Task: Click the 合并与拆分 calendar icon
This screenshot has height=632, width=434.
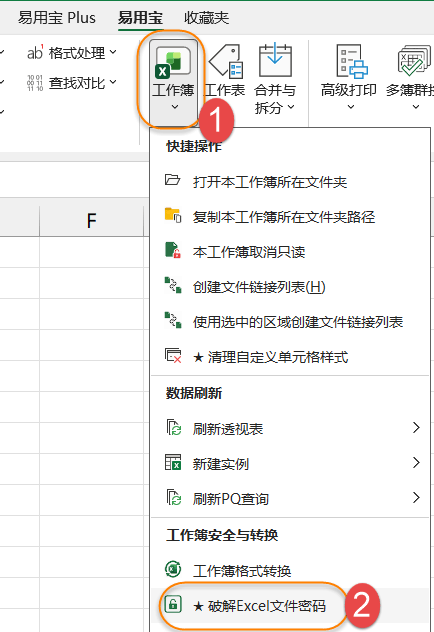Action: pyautogui.click(x=275, y=60)
